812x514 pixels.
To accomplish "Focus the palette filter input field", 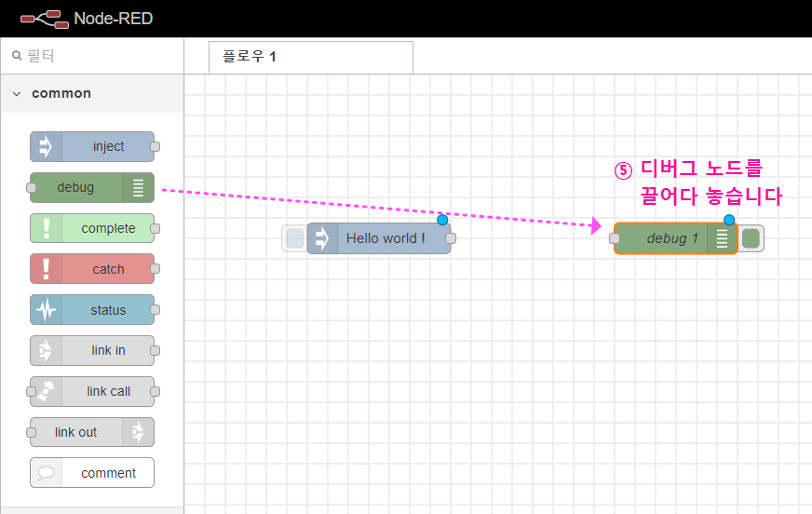I will click(92, 55).
